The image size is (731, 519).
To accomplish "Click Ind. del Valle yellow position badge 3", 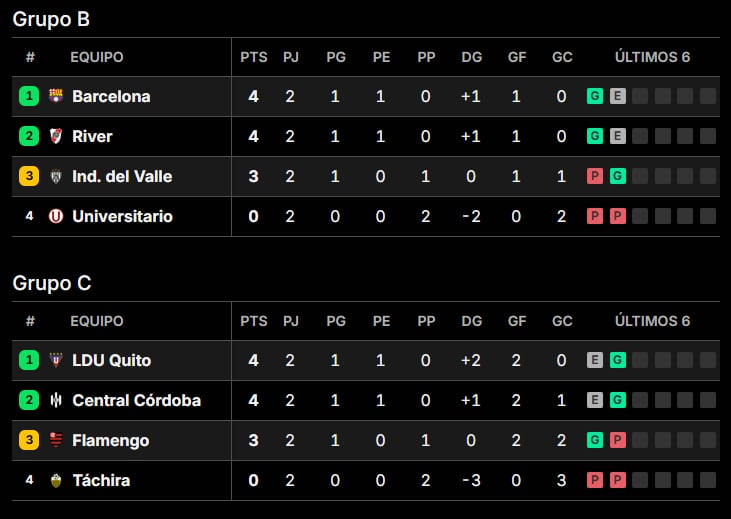I will 29,176.
